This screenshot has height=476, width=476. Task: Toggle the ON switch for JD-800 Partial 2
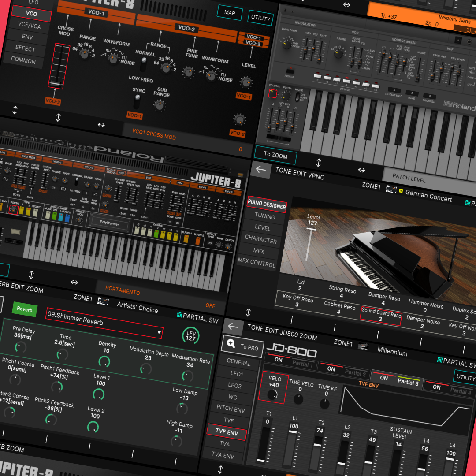(x=331, y=369)
